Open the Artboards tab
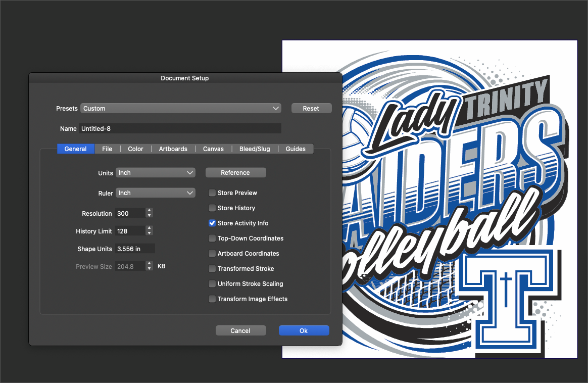Screen dimensions: 588x383 [x=173, y=149]
